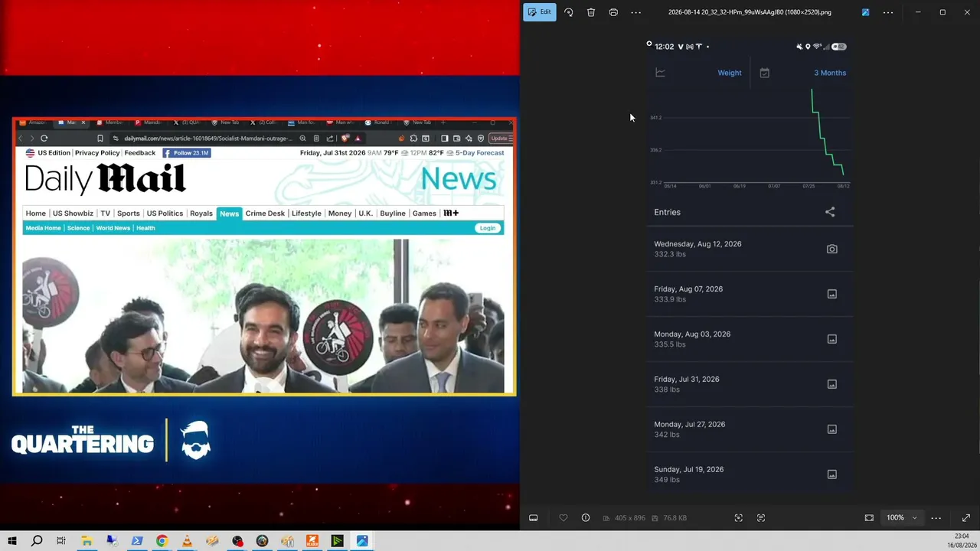Screen dimensions: 980x551
Task: Click the World News sub-navigation link
Action: point(113,228)
